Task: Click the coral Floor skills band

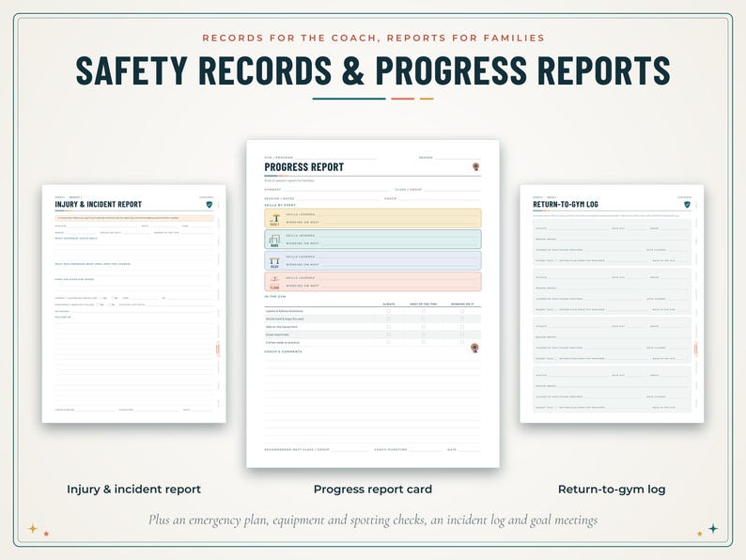Action: (372, 282)
